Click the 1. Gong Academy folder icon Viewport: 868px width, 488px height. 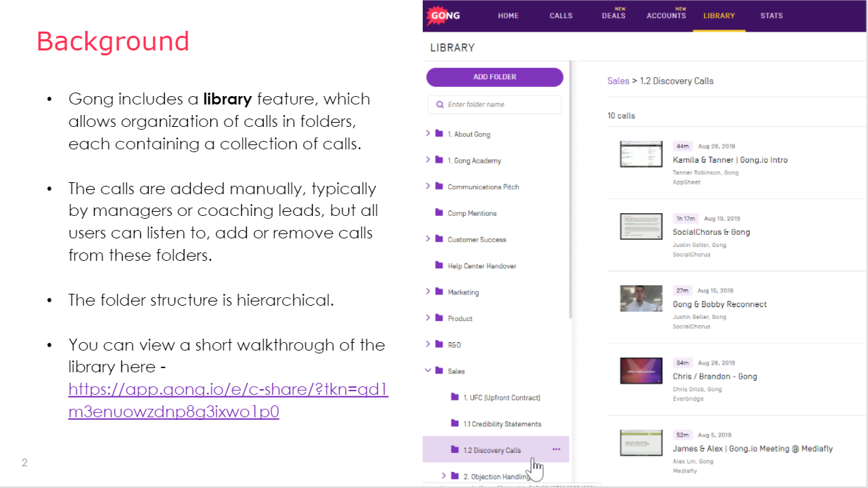pyautogui.click(x=440, y=160)
